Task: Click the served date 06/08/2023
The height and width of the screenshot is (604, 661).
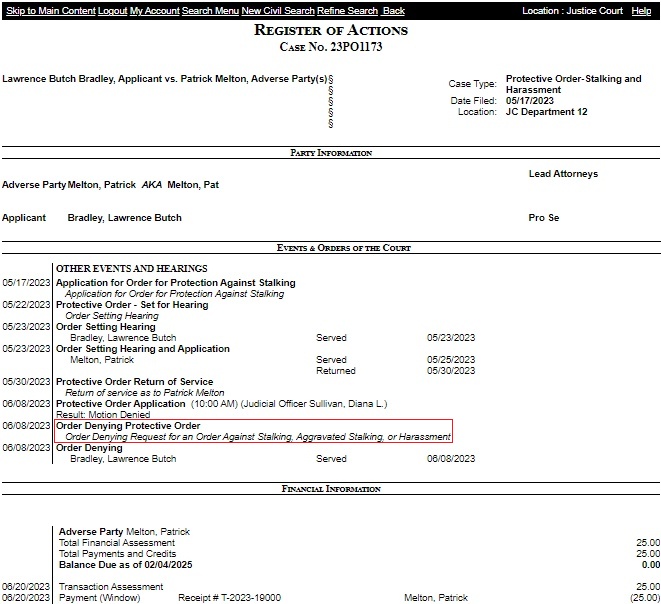Action: (x=451, y=459)
